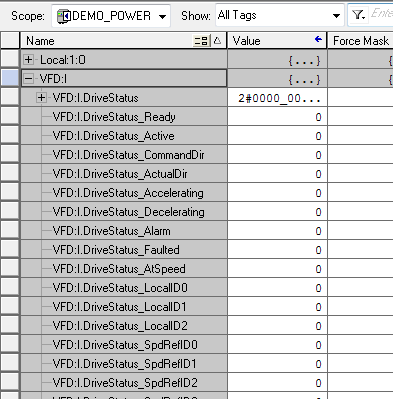
Task: Click the Force Mask column header
Action: point(360,41)
